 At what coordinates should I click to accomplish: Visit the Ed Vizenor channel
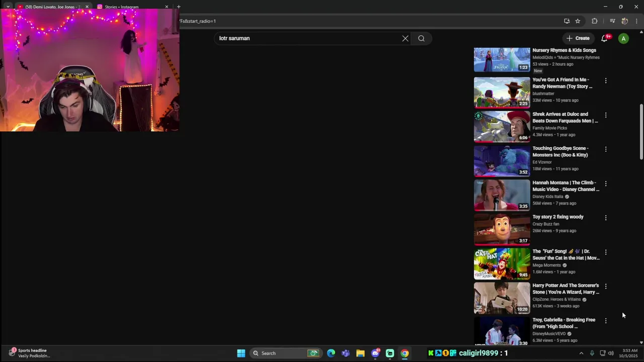(x=542, y=162)
